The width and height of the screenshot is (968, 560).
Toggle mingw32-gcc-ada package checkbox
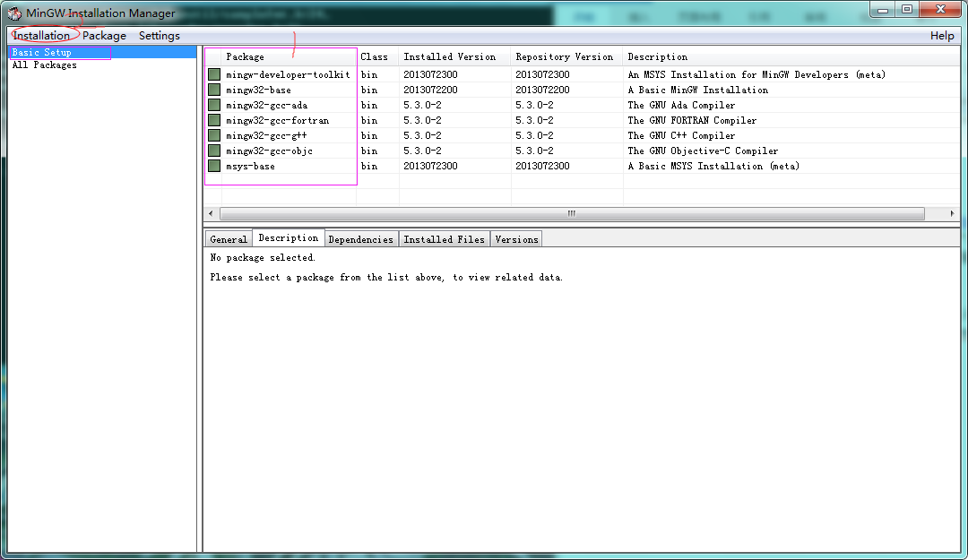click(x=214, y=105)
